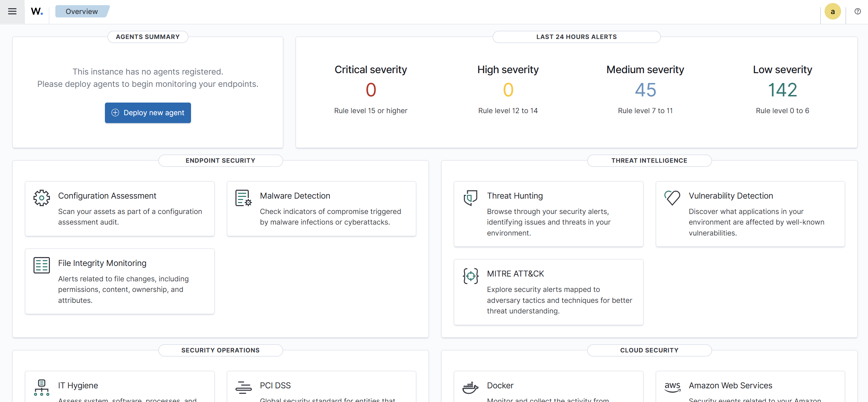
Task: Open the hamburger navigation menu
Action: tap(12, 12)
